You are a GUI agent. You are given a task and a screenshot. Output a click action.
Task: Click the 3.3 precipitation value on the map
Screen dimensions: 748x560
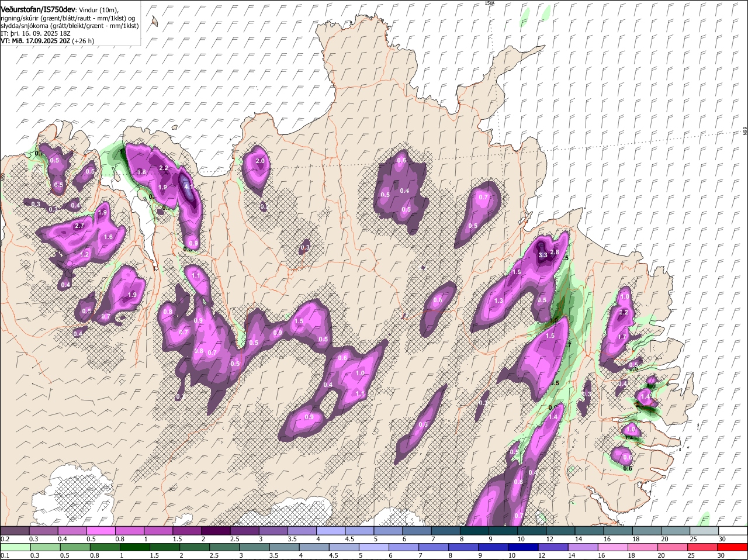click(543, 255)
